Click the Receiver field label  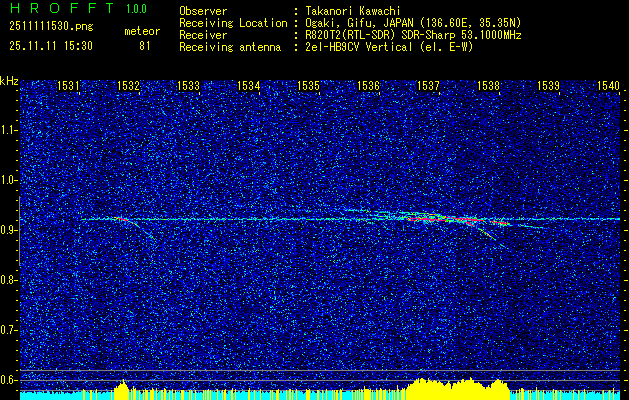pyautogui.click(x=203, y=35)
